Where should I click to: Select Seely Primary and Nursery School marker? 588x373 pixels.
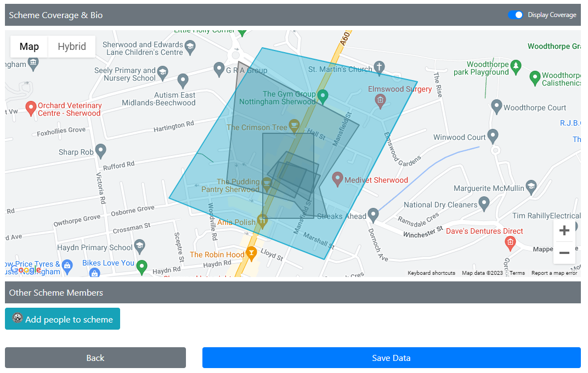pos(162,73)
